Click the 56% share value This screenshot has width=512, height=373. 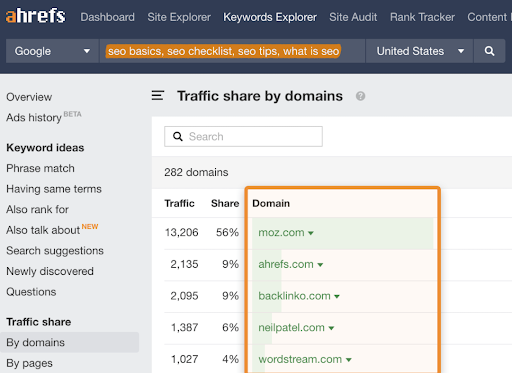227,232
